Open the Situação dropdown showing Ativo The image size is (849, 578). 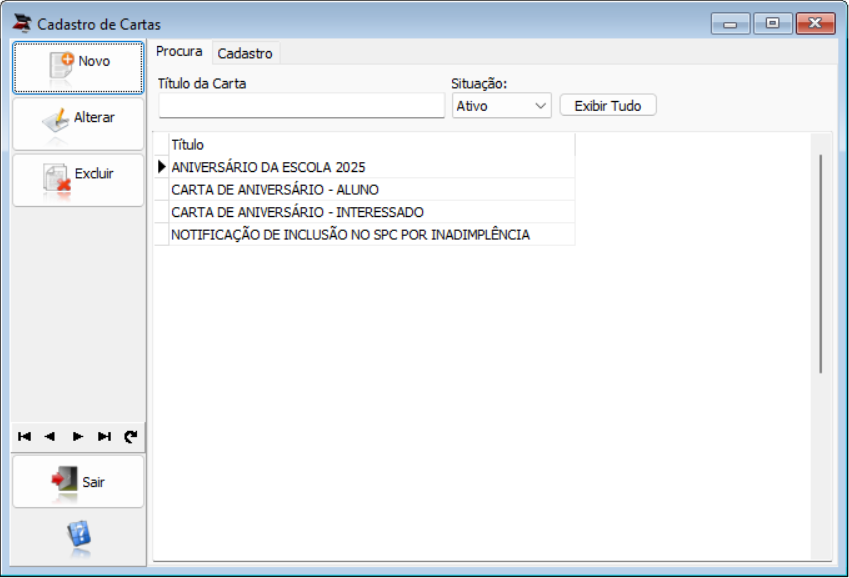501,106
